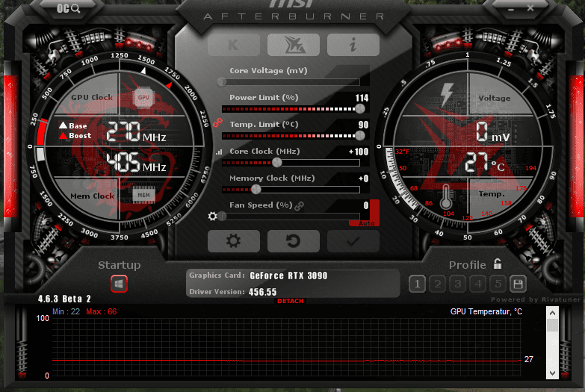Open settings with the gear button
Screen dimensions: 585x392
(x=234, y=241)
